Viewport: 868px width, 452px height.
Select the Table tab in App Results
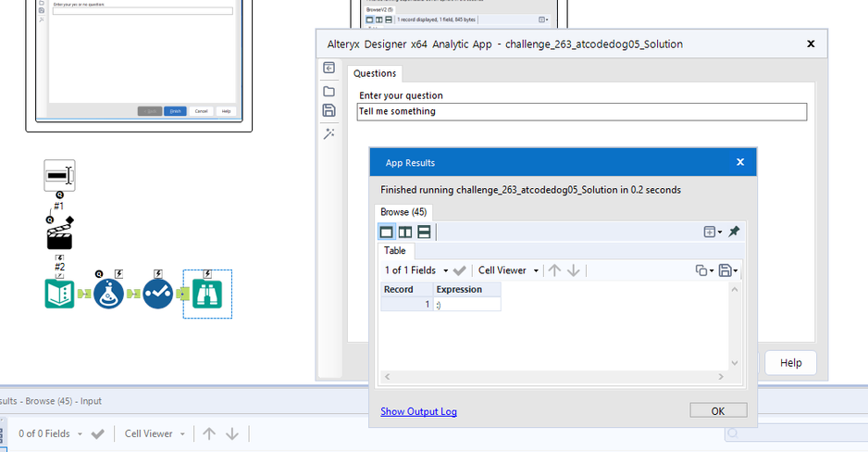pos(395,250)
